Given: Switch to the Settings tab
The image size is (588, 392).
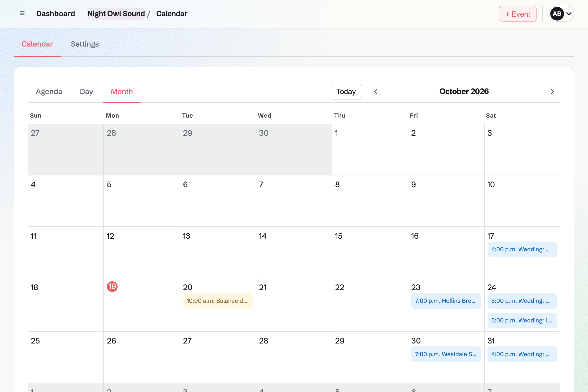Looking at the screenshot, I should click(x=85, y=44).
